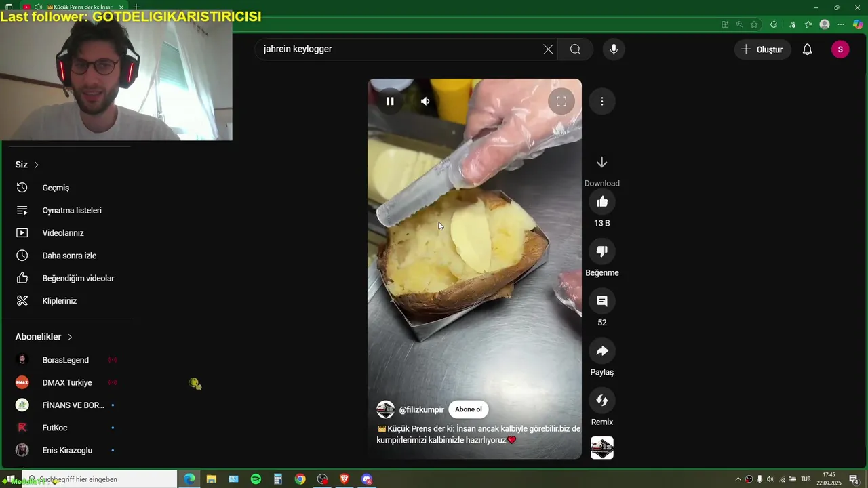Open the Windows notification center

tap(854, 479)
